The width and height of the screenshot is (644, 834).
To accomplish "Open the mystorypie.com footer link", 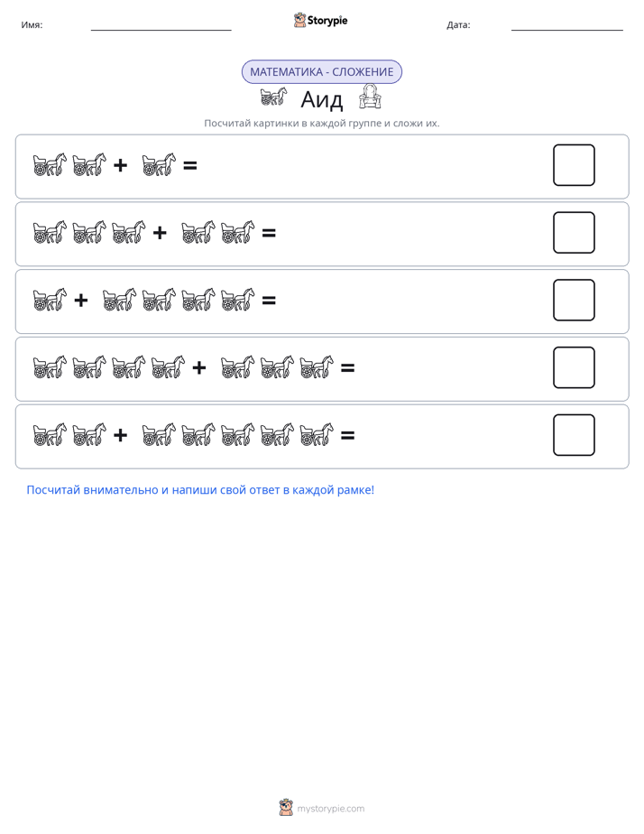I will point(330,809).
